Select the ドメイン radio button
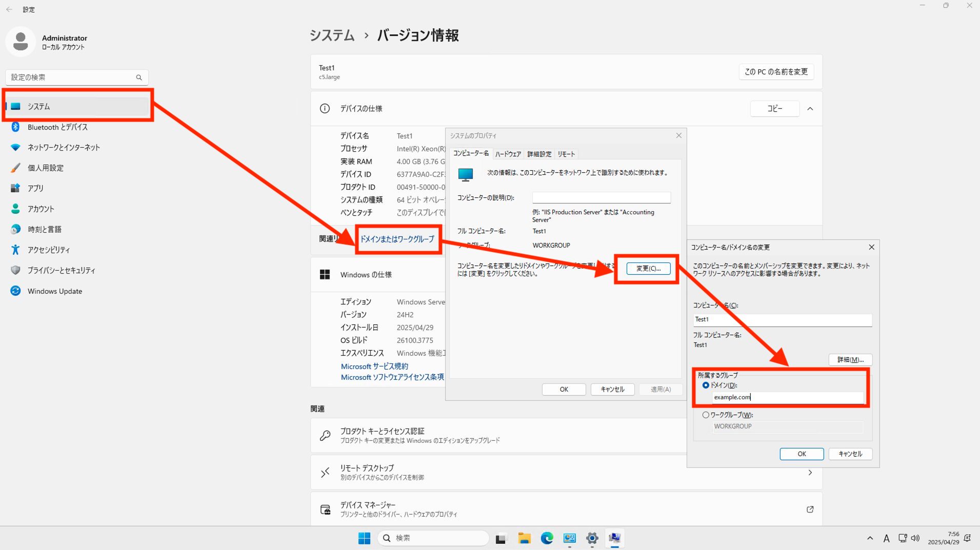The width and height of the screenshot is (980, 550). point(706,385)
